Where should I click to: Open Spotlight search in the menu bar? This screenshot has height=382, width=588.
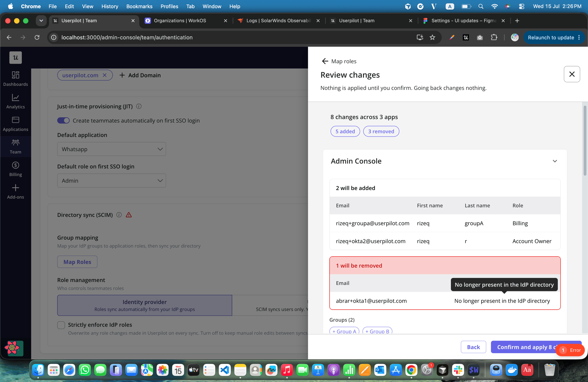tap(481, 6)
